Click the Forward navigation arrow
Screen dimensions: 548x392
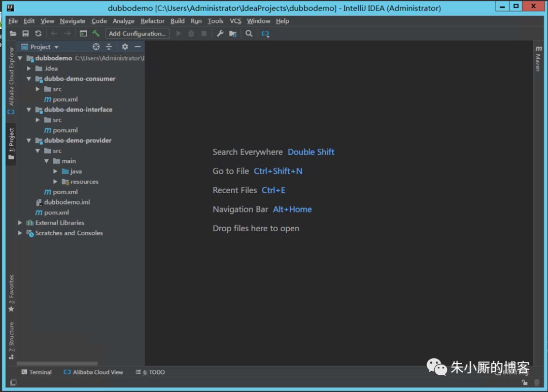pyautogui.click(x=67, y=33)
